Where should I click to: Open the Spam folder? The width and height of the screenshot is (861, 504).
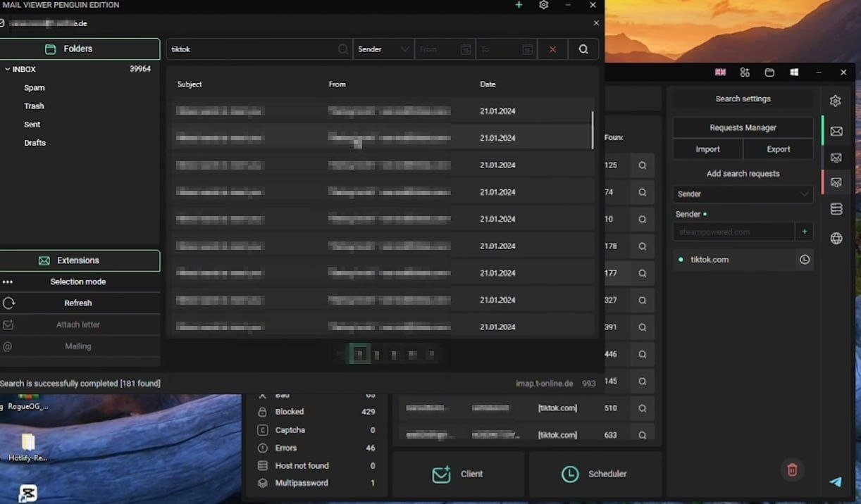tap(35, 88)
